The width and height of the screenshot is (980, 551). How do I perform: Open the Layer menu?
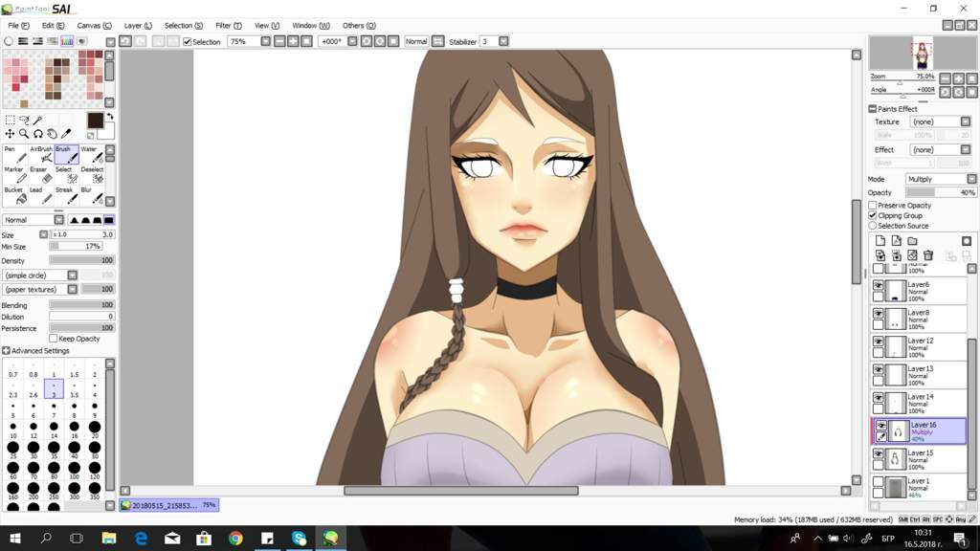[x=138, y=26]
